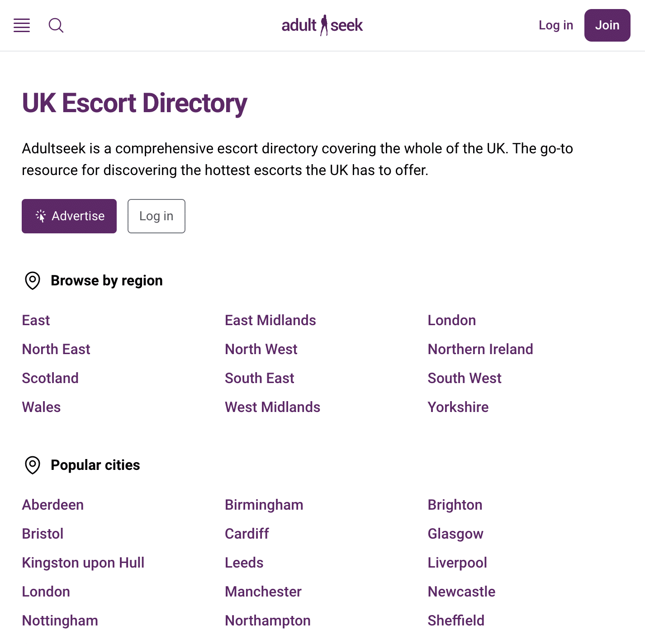Click the Advertise button
The height and width of the screenshot is (644, 645).
69,216
